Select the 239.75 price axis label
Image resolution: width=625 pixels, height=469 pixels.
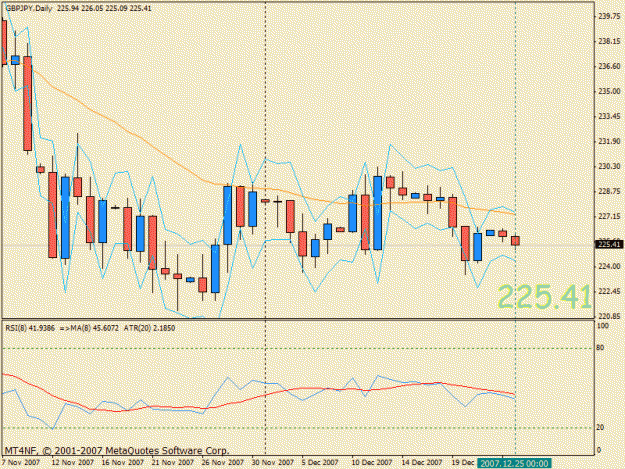tap(609, 16)
